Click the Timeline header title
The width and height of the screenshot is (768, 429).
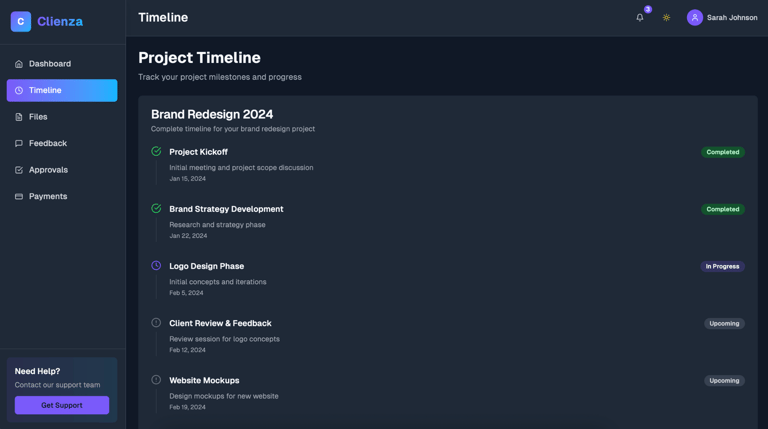click(163, 18)
